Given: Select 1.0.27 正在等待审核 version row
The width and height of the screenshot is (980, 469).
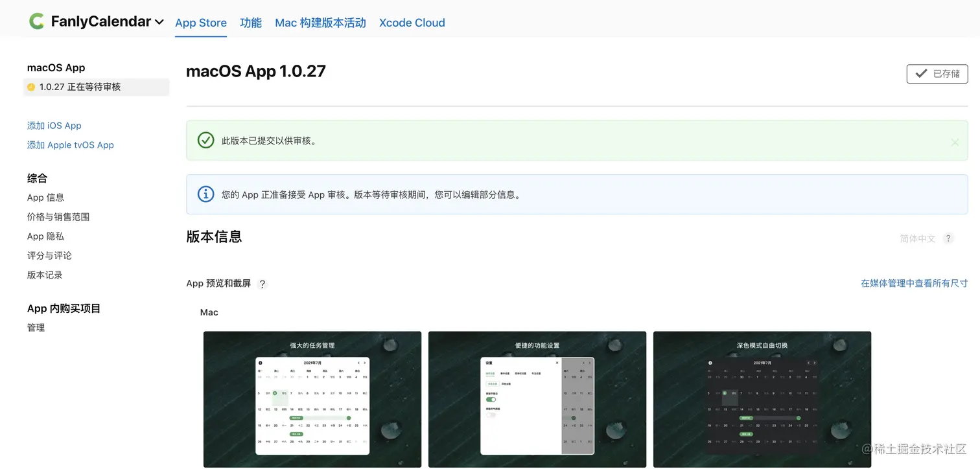Looking at the screenshot, I should pos(96,87).
